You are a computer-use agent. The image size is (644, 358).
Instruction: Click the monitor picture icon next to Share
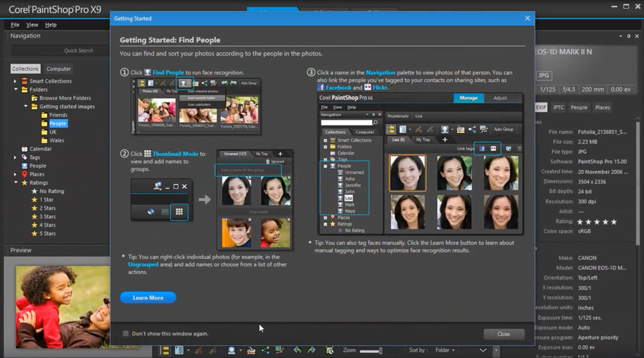pyautogui.click(x=279, y=350)
